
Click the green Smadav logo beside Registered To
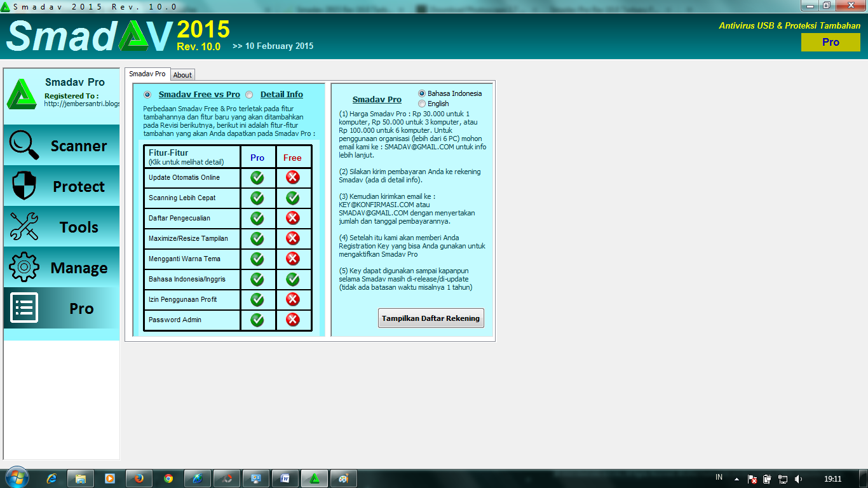click(x=22, y=94)
